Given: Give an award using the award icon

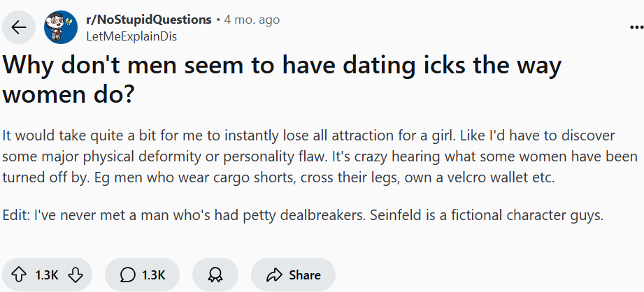Looking at the screenshot, I should coord(214,275).
